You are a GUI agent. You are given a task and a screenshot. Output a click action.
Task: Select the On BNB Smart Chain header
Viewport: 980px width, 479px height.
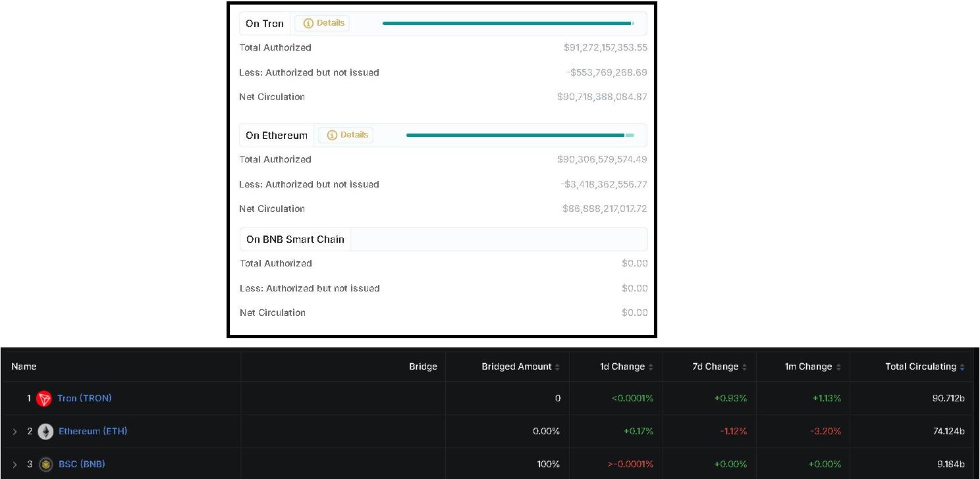tap(295, 239)
